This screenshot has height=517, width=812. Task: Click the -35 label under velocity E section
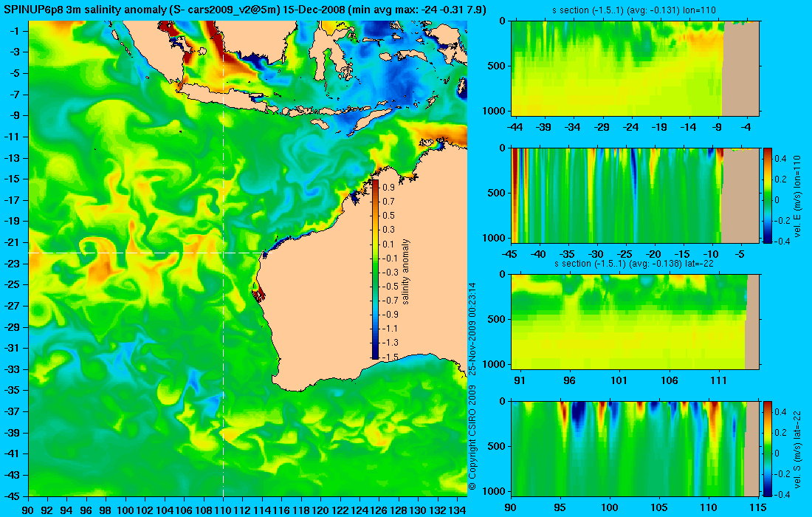(568, 254)
